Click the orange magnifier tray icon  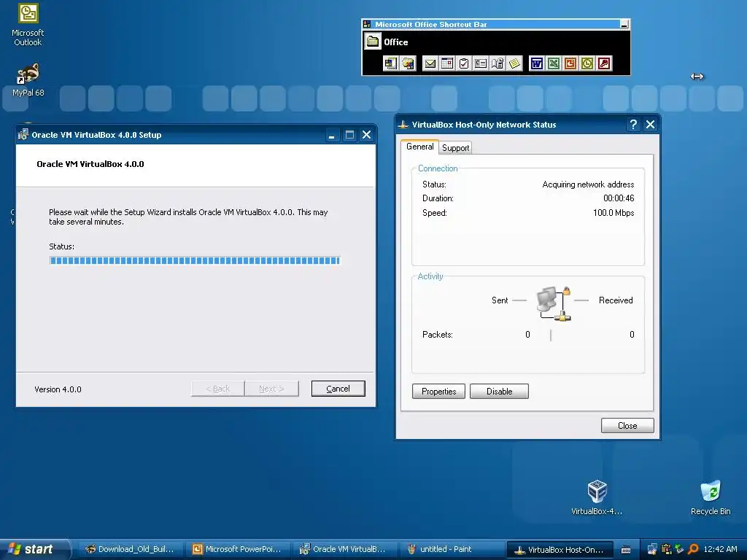[x=693, y=550]
